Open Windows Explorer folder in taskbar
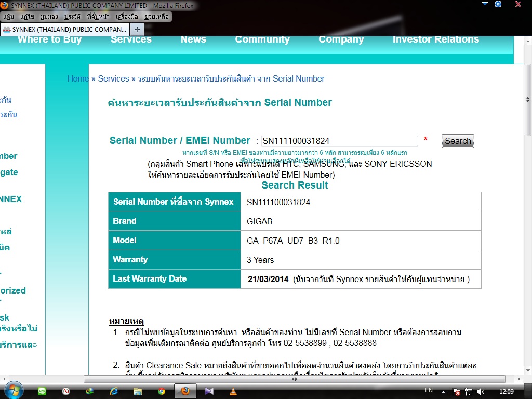 pos(137,392)
